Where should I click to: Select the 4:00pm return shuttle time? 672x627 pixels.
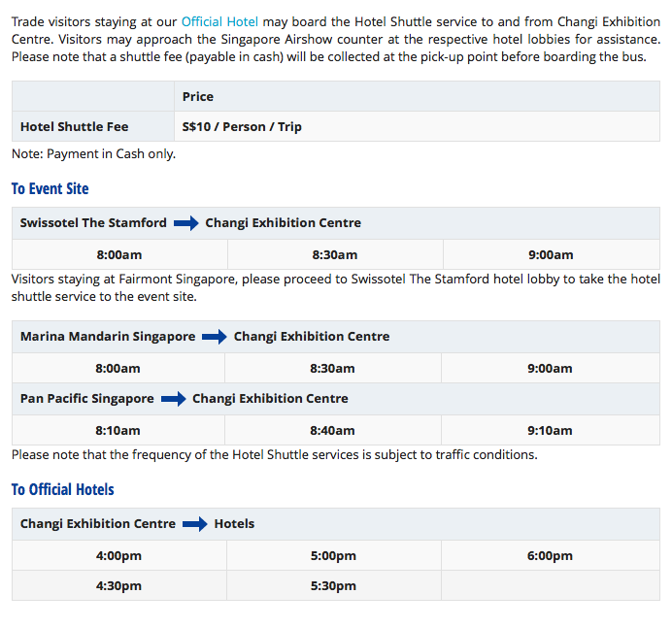(x=118, y=556)
